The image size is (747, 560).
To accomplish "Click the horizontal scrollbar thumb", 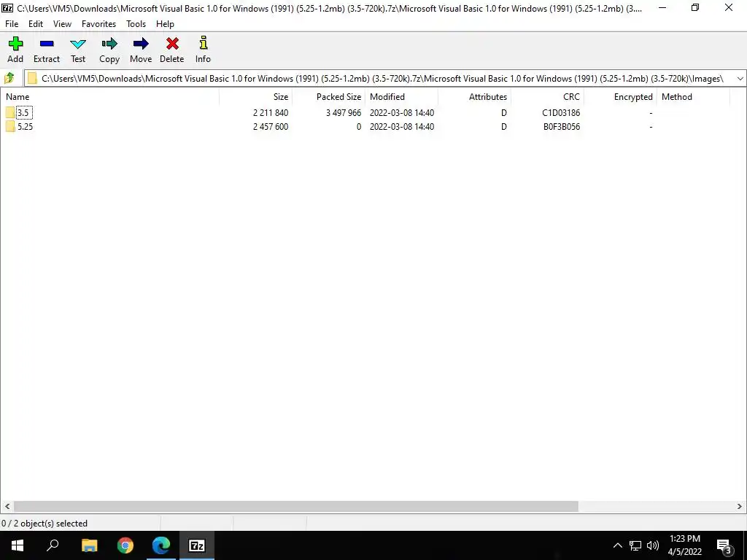I will 296,506.
